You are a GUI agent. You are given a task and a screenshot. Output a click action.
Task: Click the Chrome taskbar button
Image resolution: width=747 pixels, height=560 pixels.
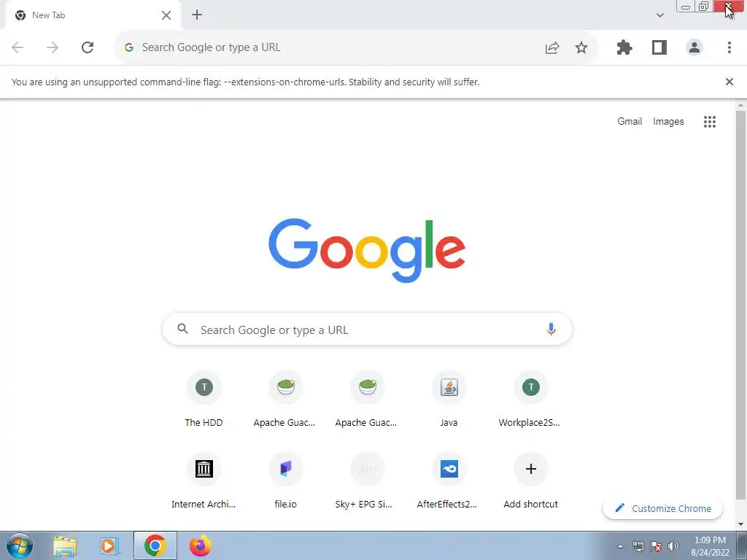pyautogui.click(x=155, y=545)
